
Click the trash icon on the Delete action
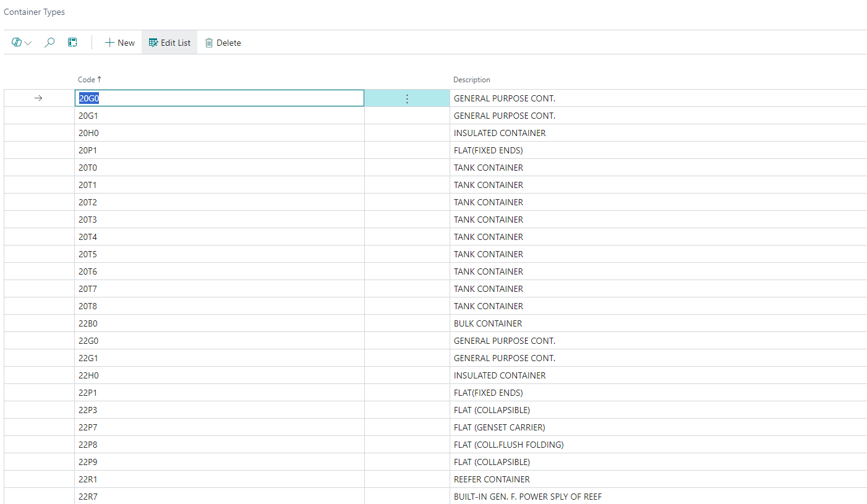click(210, 42)
